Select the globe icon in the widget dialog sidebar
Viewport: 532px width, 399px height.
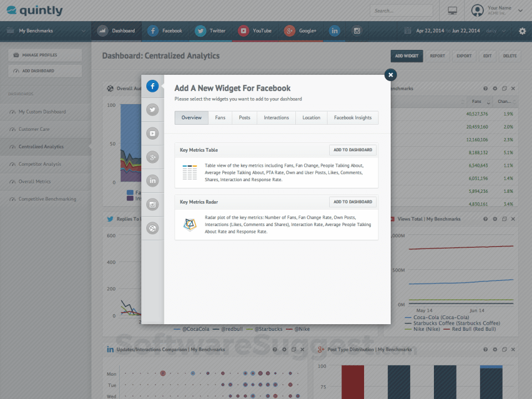152,228
